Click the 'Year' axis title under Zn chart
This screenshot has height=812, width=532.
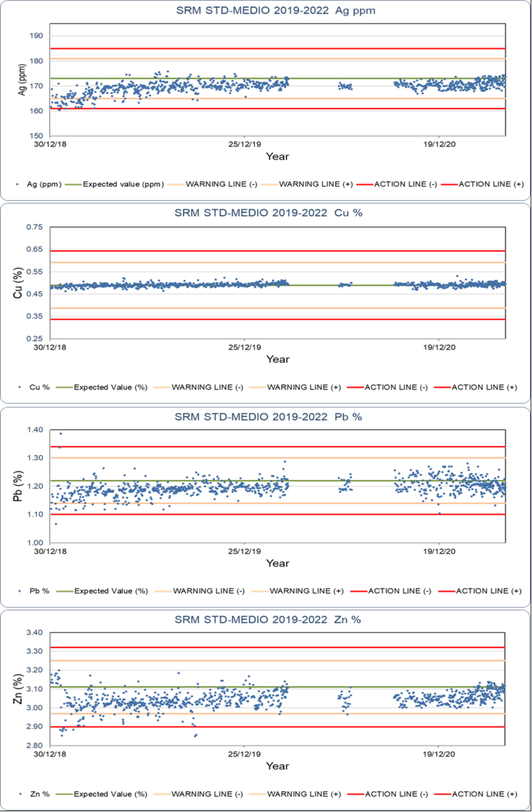[x=278, y=766]
